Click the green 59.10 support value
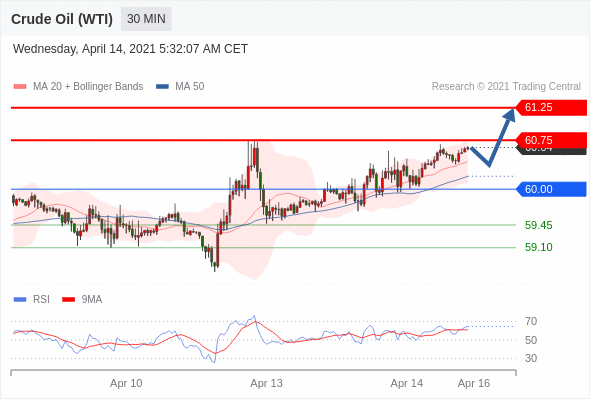The width and height of the screenshot is (590, 400). (538, 247)
